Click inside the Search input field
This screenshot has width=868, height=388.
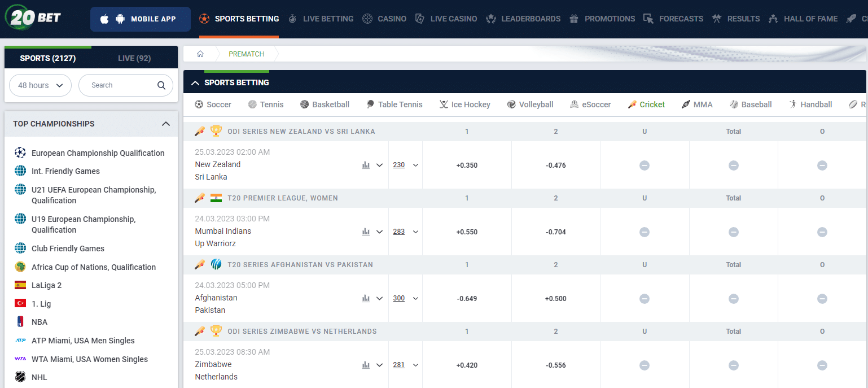click(x=119, y=85)
